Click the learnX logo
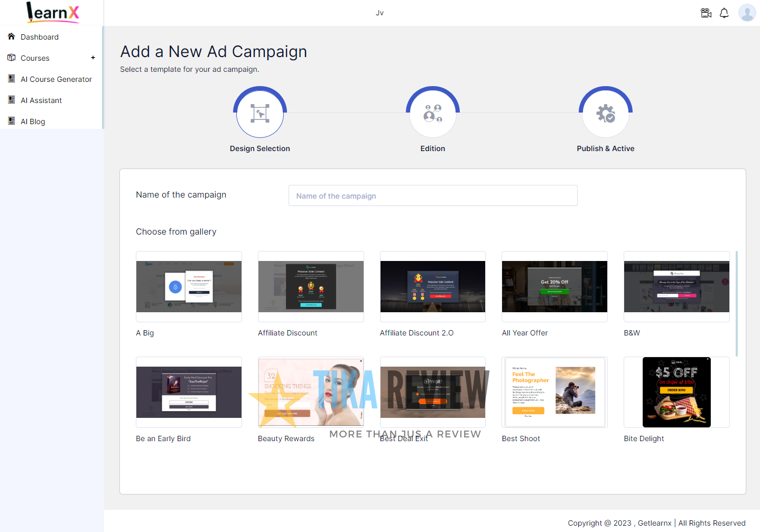This screenshot has height=532, width=760. tap(52, 12)
